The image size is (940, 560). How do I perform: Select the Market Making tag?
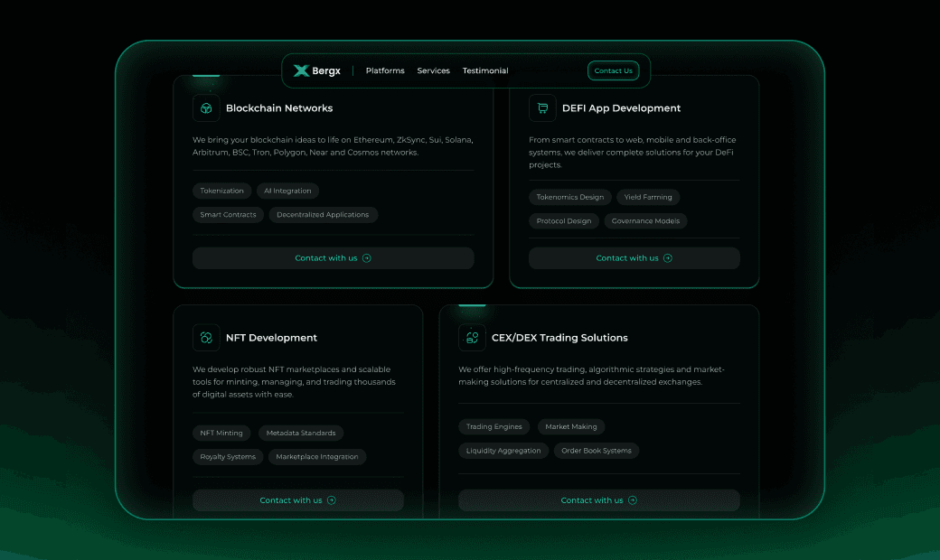[x=571, y=427]
